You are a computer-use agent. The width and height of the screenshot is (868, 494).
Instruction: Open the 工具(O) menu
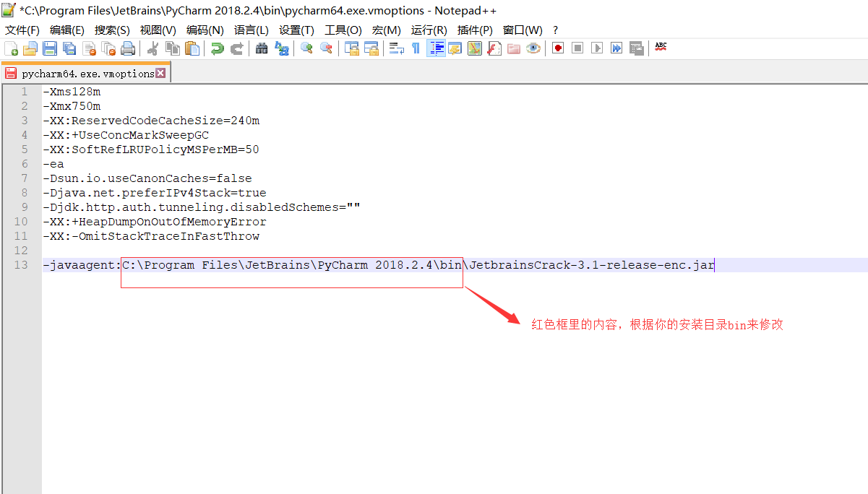343,30
